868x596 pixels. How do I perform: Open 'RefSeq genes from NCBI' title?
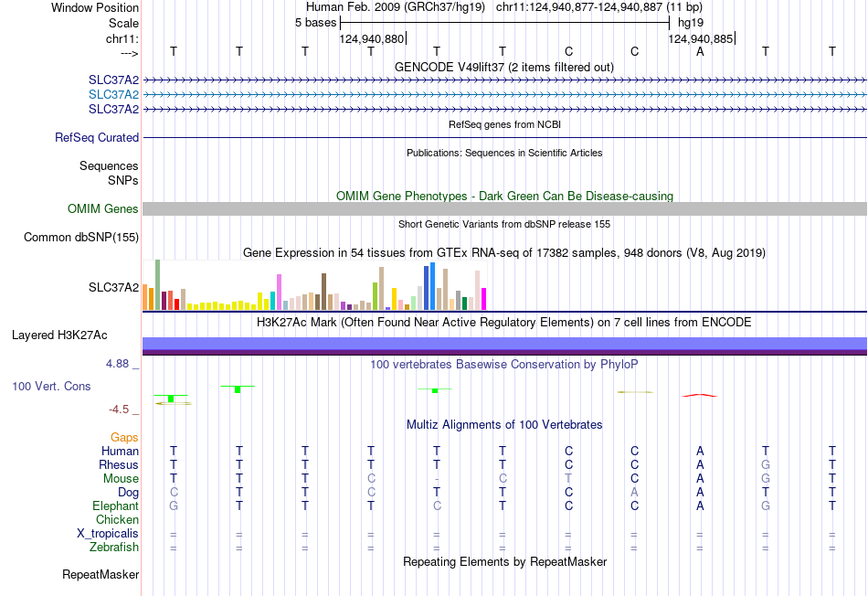(x=504, y=124)
